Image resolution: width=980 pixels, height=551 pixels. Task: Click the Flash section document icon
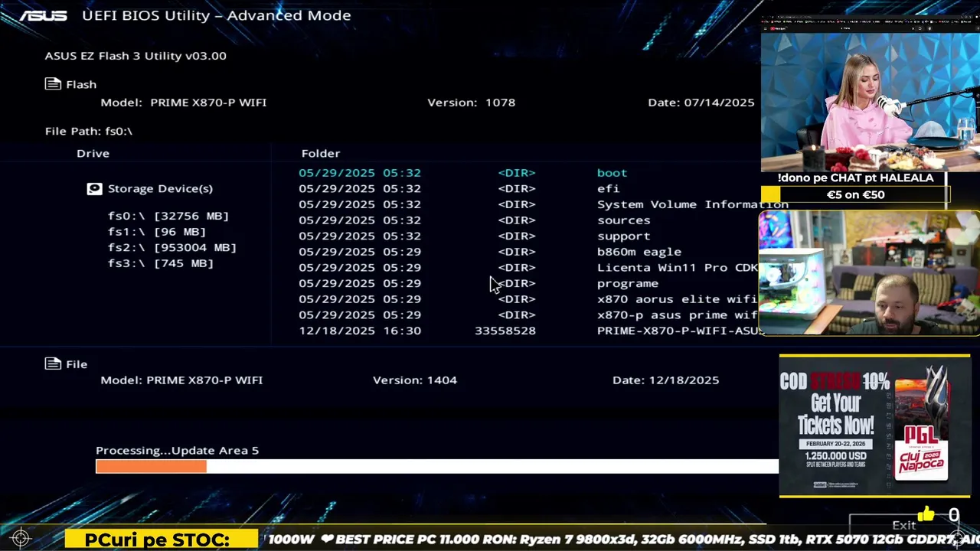[53, 84]
